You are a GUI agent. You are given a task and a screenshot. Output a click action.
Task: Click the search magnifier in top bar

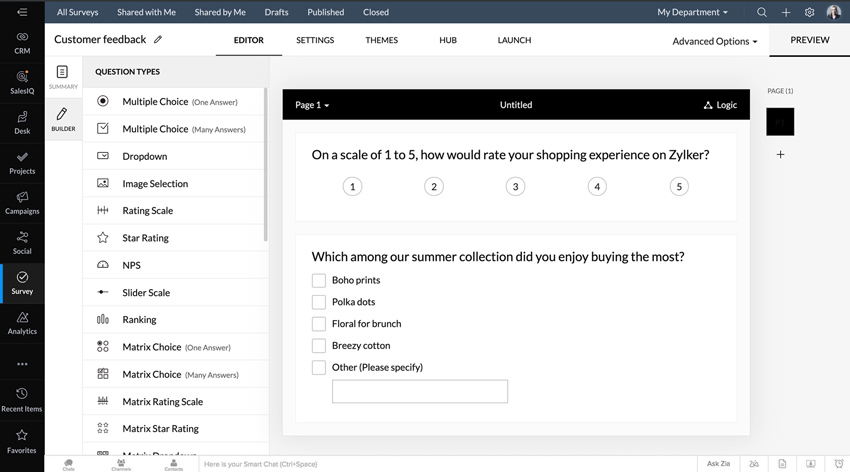762,13
